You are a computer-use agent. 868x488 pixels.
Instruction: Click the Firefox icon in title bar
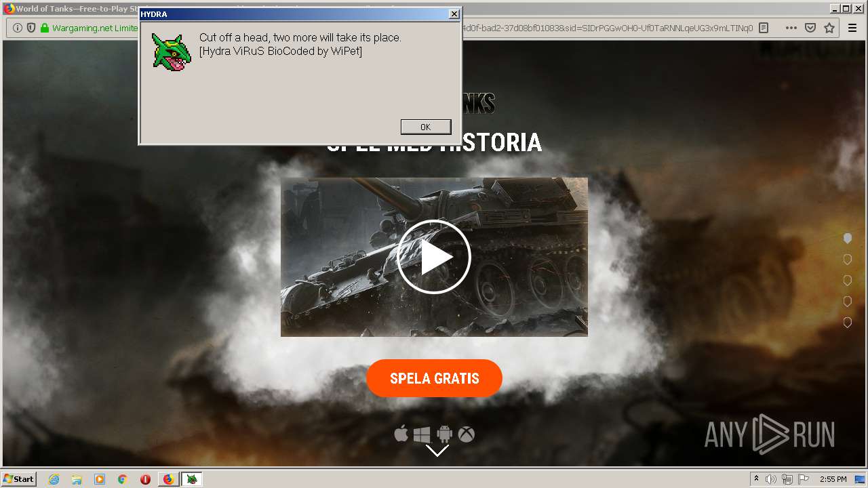(9, 9)
